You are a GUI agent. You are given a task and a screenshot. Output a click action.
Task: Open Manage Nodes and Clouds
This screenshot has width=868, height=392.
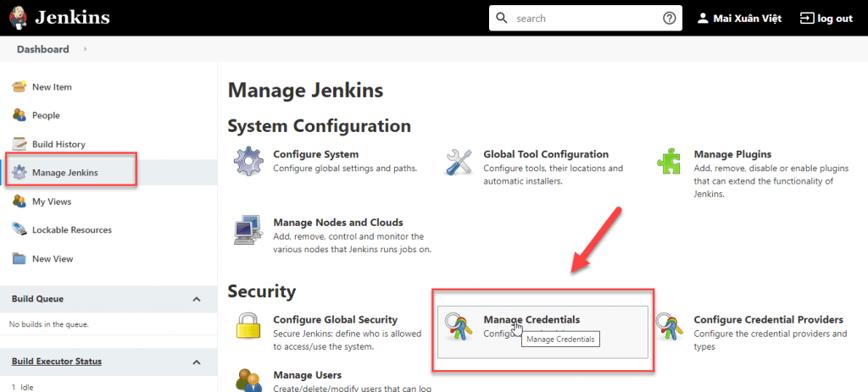coord(338,223)
